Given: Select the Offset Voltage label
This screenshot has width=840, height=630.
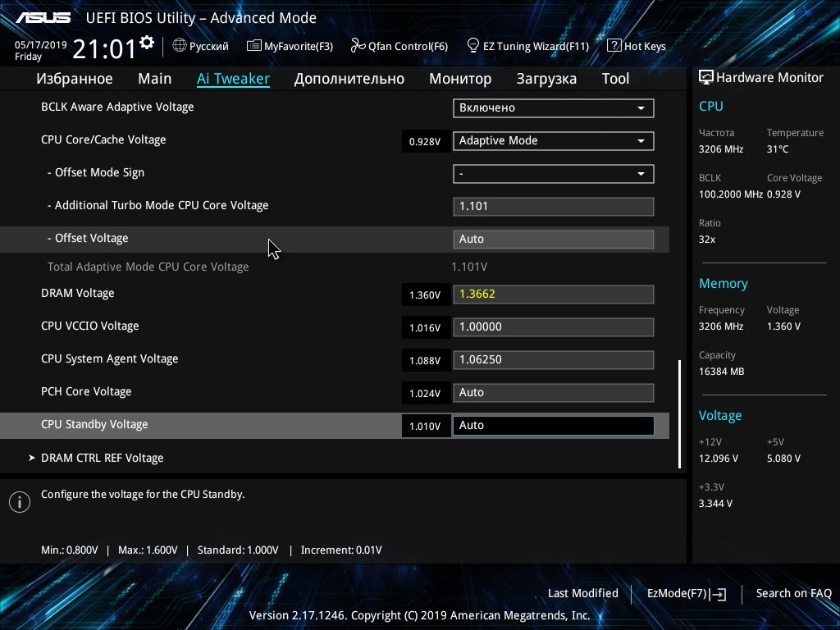Looking at the screenshot, I should tap(88, 238).
